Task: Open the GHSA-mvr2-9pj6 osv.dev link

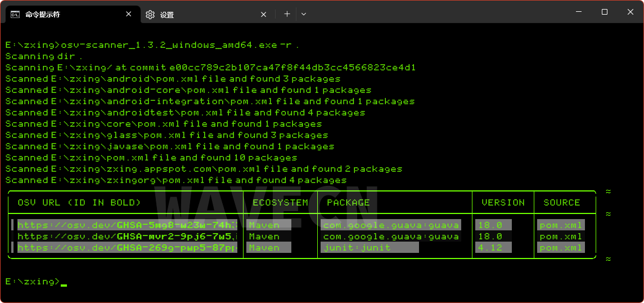Action: pyautogui.click(x=127, y=237)
